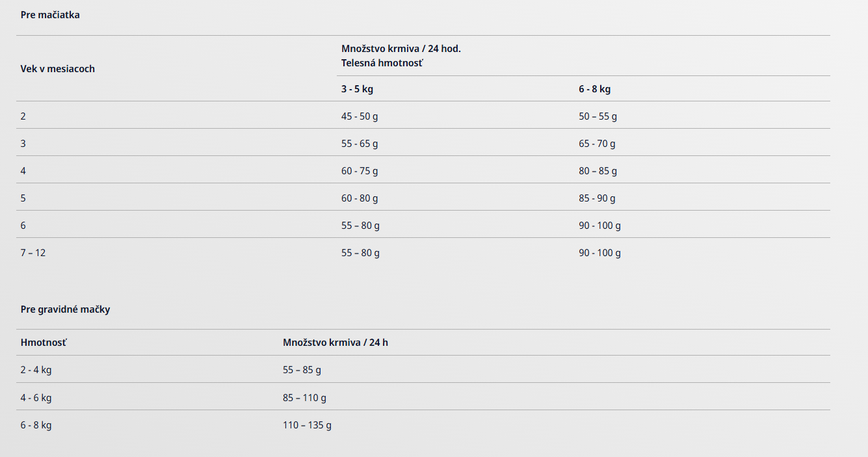Click the '65 - 70 g' cell
This screenshot has width=868, height=457.
coord(597,144)
